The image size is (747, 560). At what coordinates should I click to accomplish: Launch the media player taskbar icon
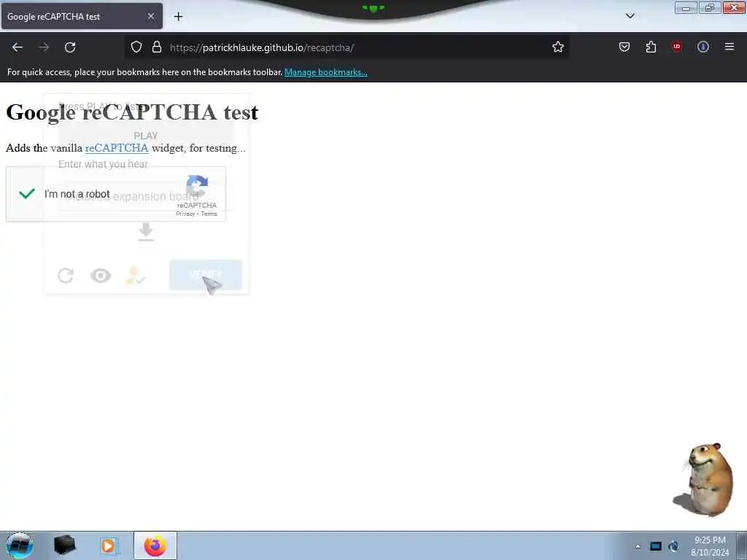(x=109, y=545)
